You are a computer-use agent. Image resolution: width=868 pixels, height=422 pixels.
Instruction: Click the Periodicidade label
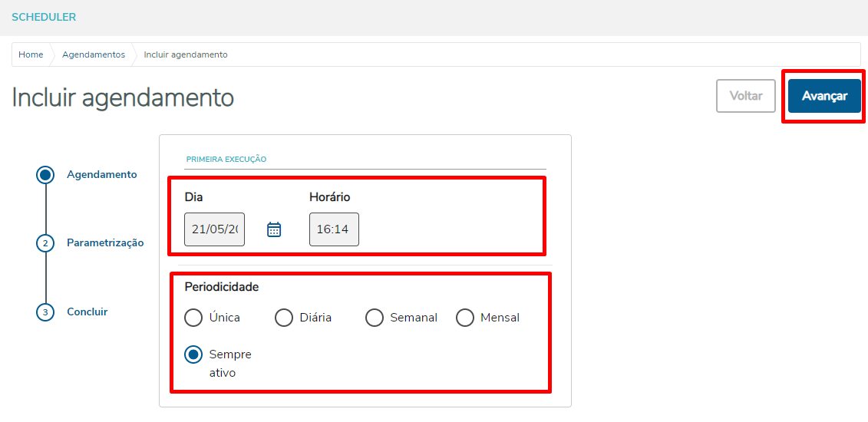tap(222, 287)
